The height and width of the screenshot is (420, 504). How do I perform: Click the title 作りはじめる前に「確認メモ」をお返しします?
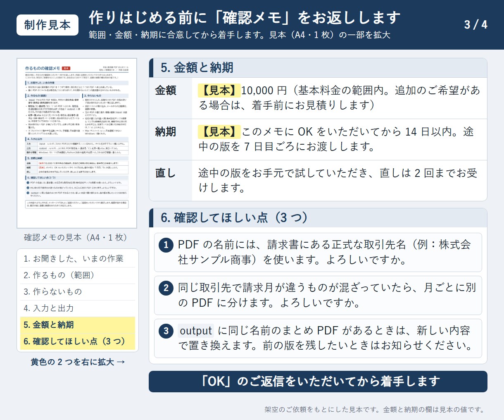point(245,18)
